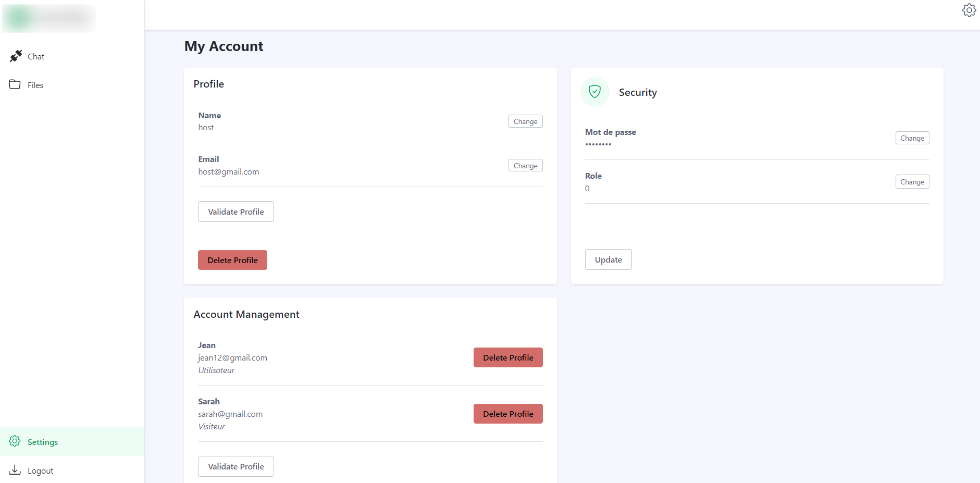Click the blurred app logo

tap(49, 18)
